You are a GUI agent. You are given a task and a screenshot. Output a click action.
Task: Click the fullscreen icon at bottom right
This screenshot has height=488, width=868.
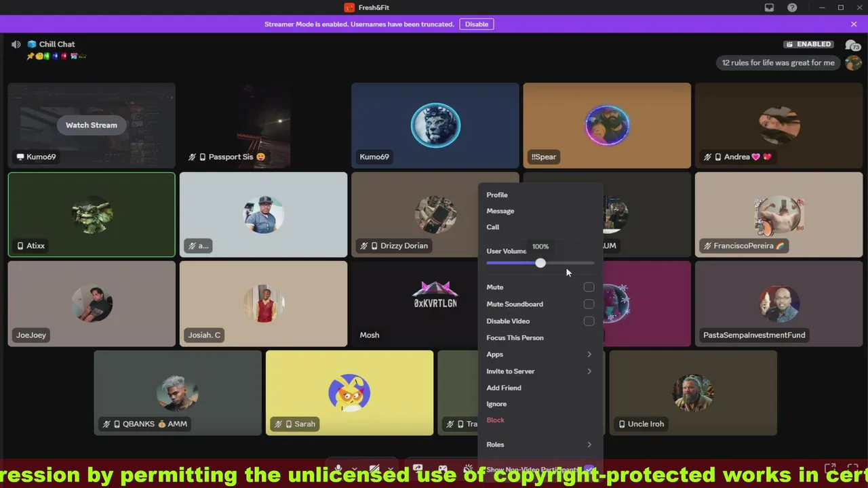[x=853, y=468]
